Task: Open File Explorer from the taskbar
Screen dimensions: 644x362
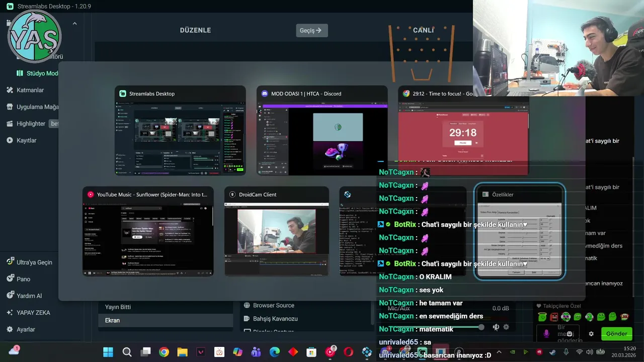Action: 182,352
